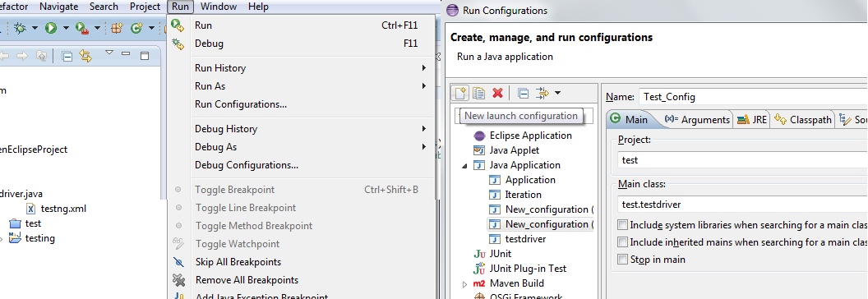868x299 pixels.
Task: Click New launch configuration icon
Action: [460, 93]
